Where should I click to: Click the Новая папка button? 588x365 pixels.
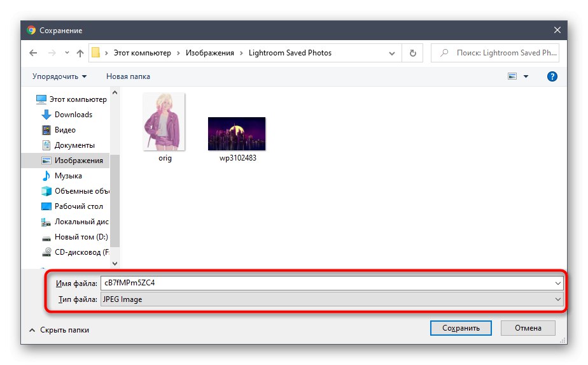128,76
